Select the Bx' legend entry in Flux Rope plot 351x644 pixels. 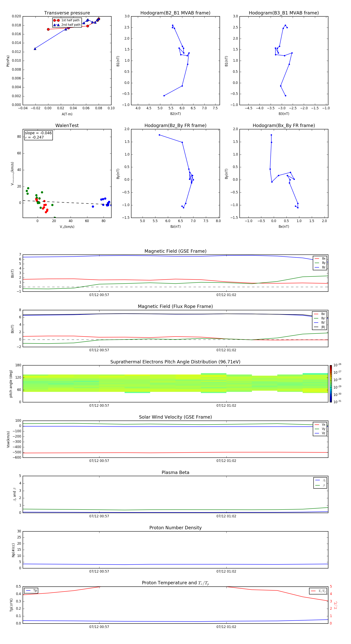coord(320,314)
